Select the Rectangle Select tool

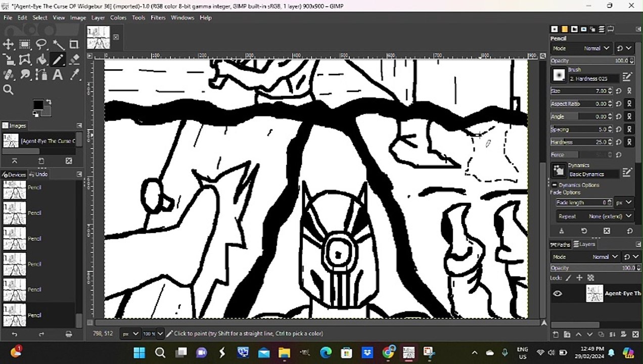click(25, 44)
